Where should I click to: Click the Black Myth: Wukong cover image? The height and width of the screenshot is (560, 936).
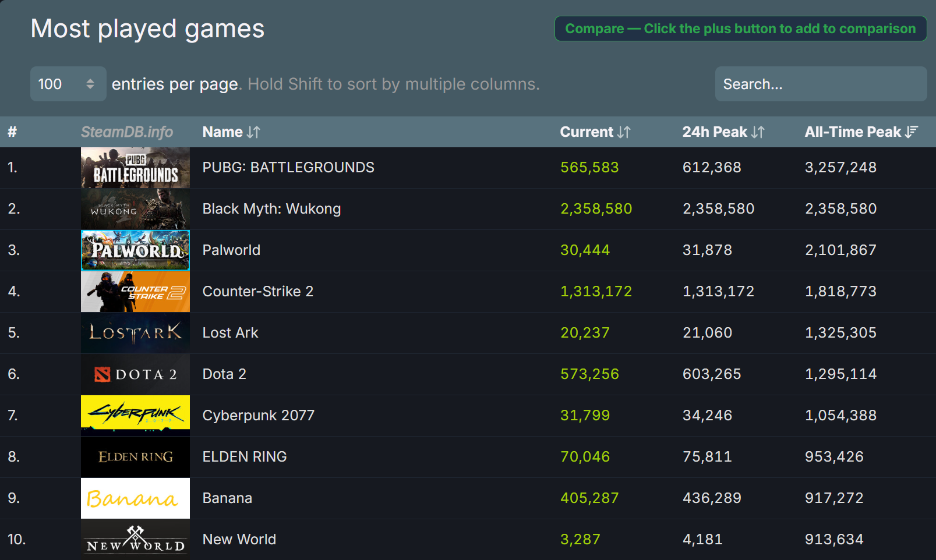(x=135, y=209)
